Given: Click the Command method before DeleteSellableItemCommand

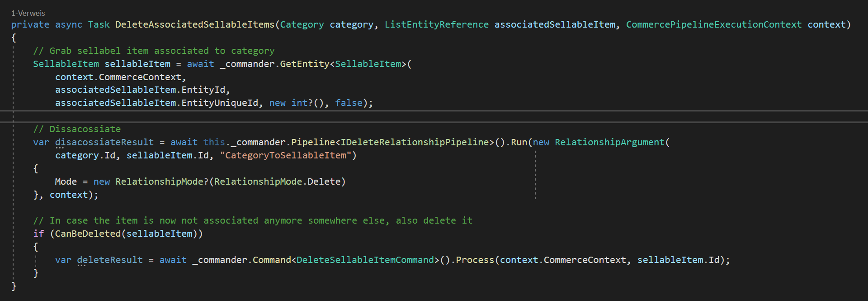Looking at the screenshot, I should click(x=272, y=260).
